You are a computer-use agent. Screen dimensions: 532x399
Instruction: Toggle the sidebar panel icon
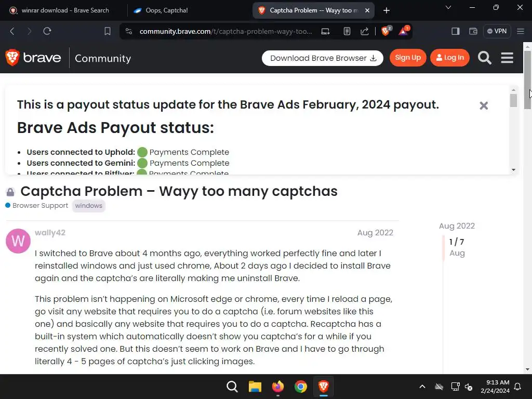coord(455,31)
